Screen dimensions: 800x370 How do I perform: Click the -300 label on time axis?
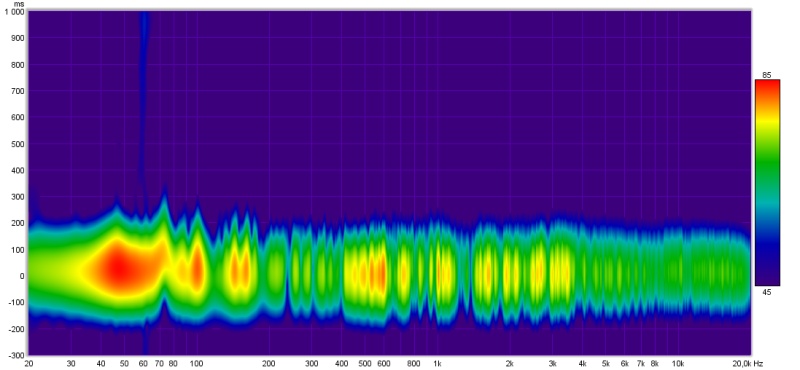pos(16,355)
